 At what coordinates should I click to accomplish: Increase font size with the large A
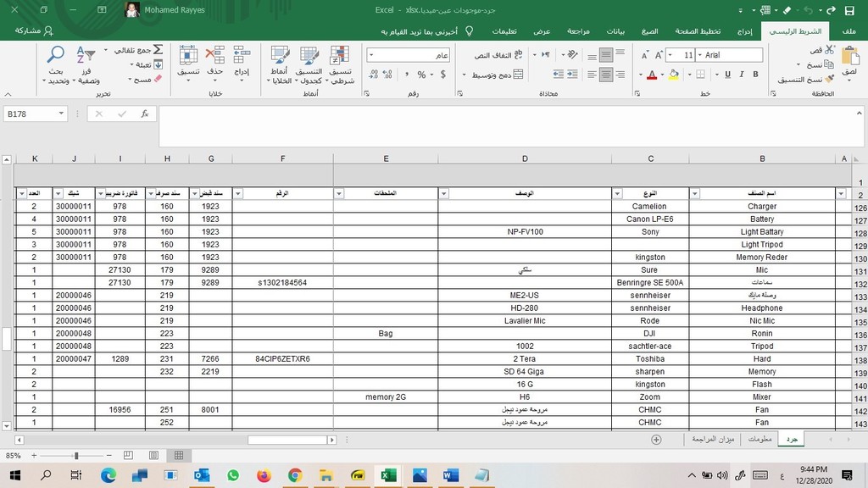click(659, 55)
